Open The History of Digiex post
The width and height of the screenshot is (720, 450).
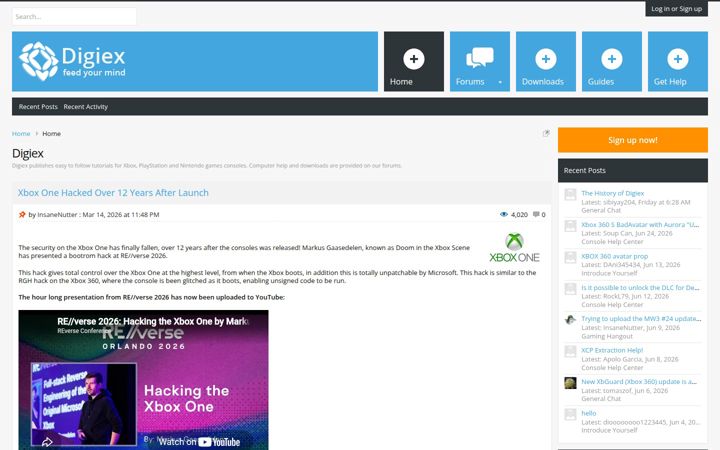[613, 193]
